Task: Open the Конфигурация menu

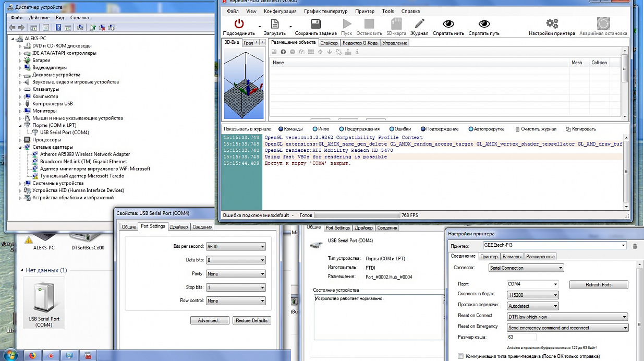Action: 280,11
